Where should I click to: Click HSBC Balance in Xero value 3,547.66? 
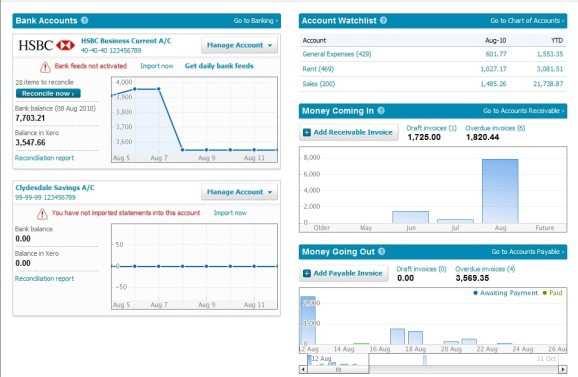tap(30, 143)
